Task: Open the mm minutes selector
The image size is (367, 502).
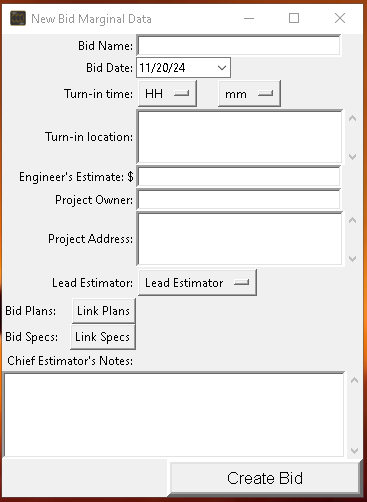Action: click(x=249, y=94)
